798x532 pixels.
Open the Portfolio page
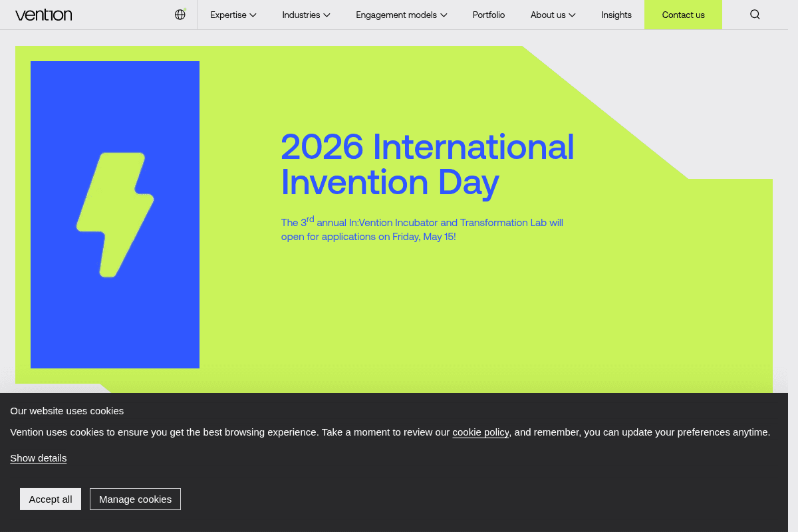point(489,15)
